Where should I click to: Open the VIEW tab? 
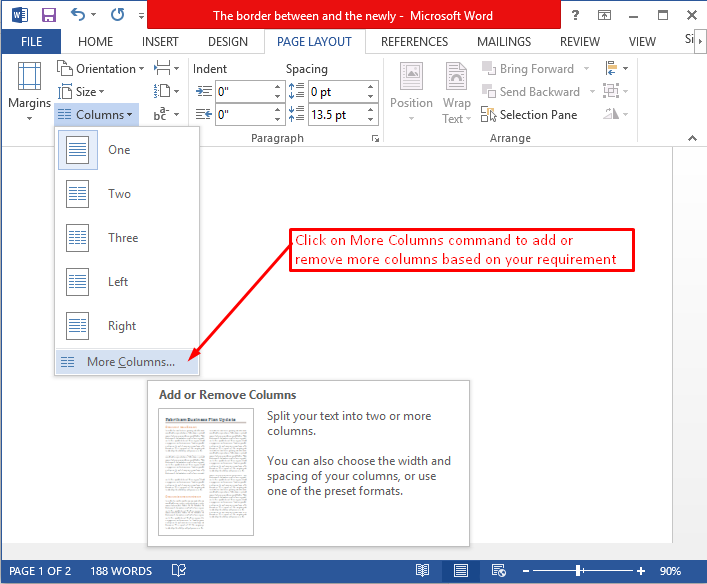642,41
